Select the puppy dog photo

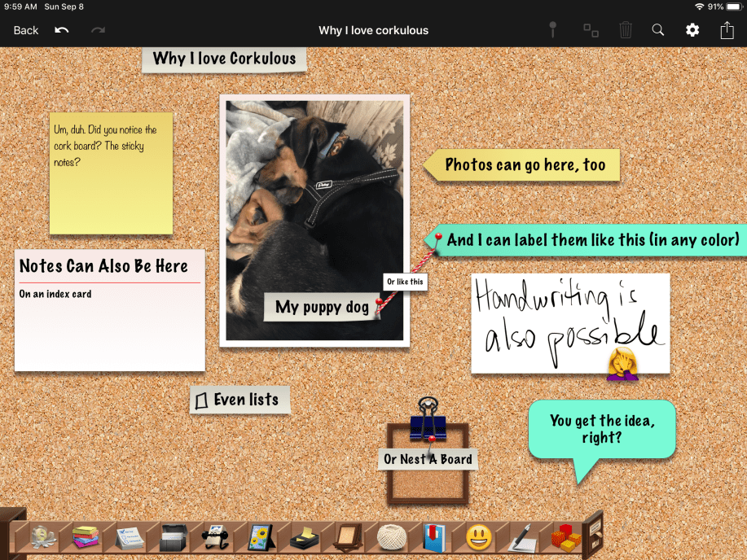pyautogui.click(x=314, y=203)
